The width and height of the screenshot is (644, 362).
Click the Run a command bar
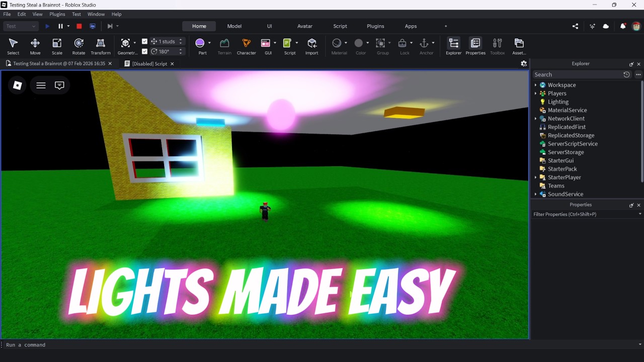322,345
